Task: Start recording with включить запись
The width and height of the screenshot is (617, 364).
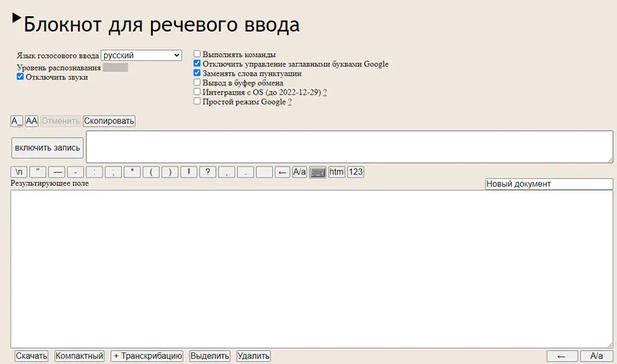Action: tap(47, 148)
